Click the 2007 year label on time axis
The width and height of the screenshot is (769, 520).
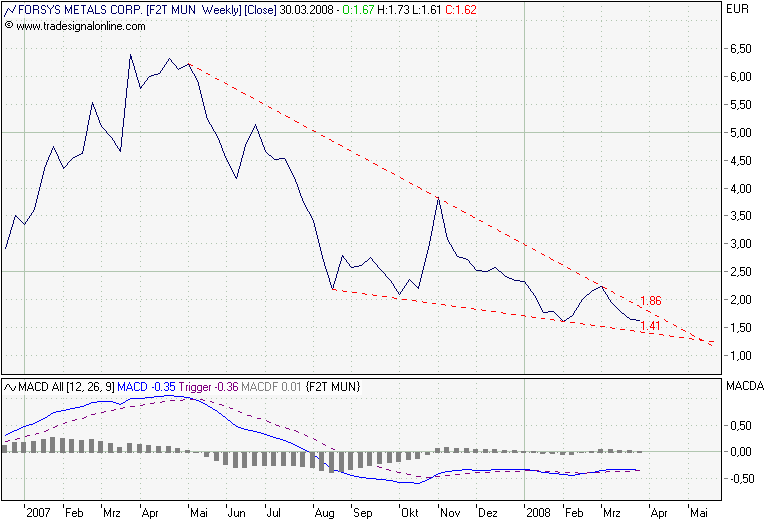[38, 513]
